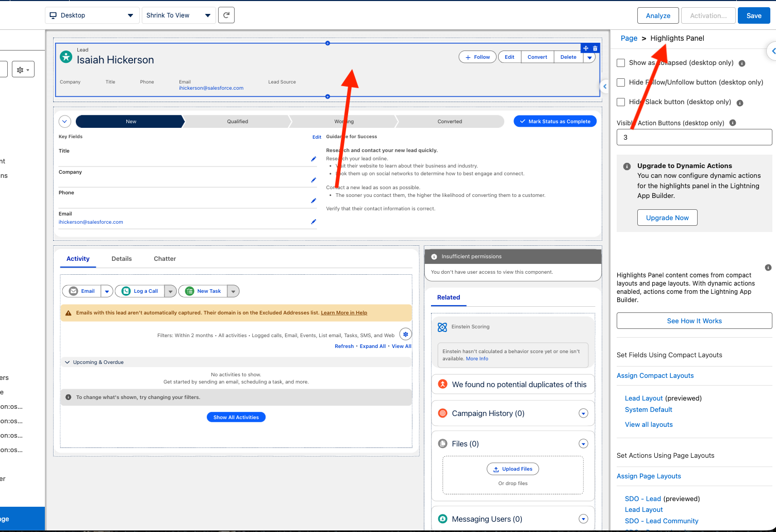Click the Save button
This screenshot has height=532, width=776.
click(x=754, y=15)
